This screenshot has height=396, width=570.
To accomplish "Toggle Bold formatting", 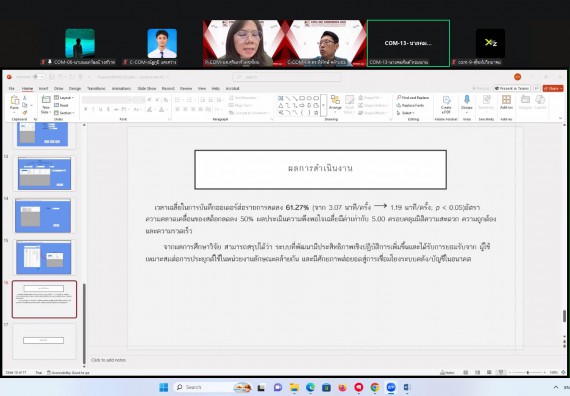I will click(86, 109).
